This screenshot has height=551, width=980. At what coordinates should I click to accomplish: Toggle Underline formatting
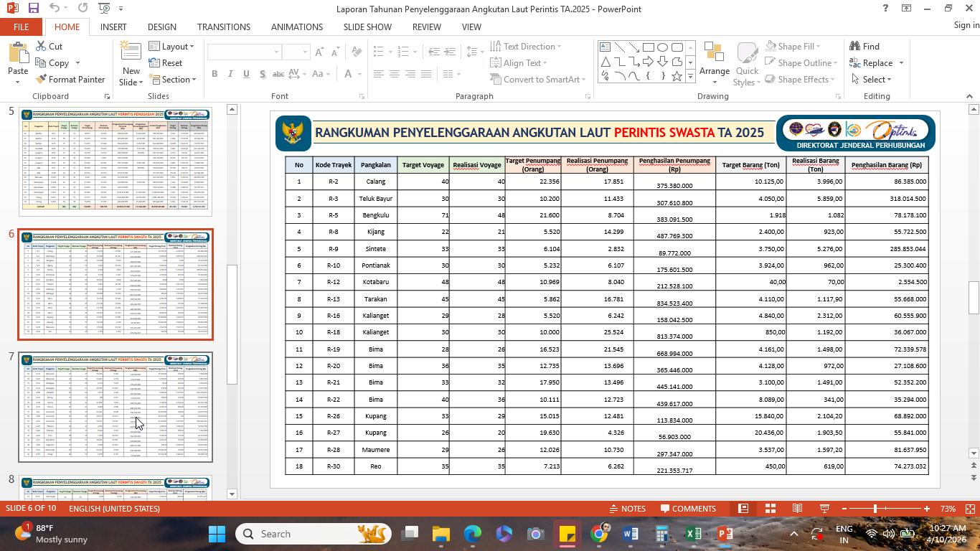click(x=246, y=74)
